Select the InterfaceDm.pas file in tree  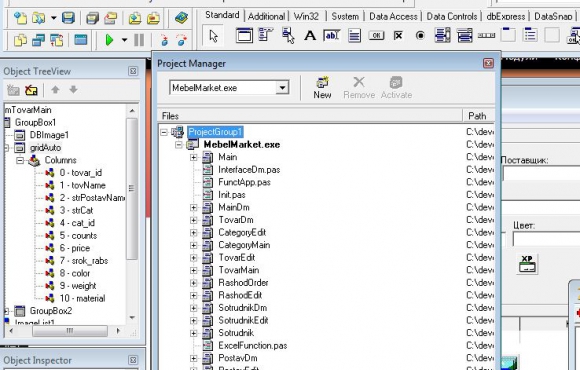point(249,170)
